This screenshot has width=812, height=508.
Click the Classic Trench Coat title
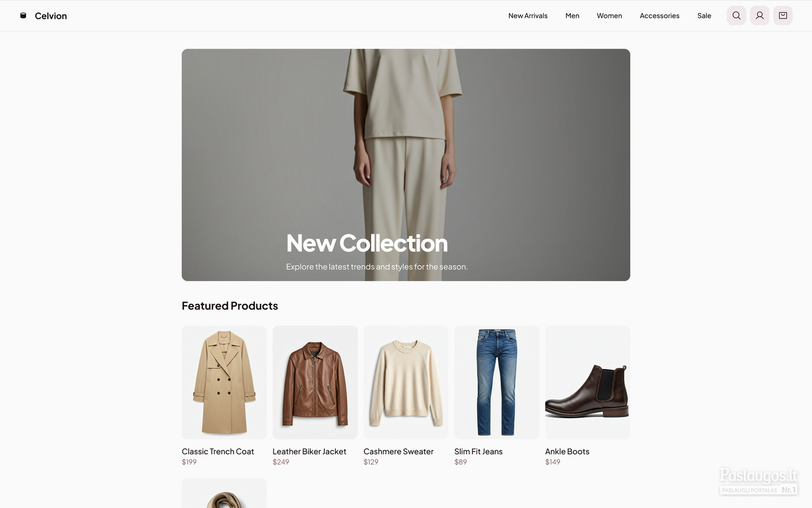(x=218, y=452)
